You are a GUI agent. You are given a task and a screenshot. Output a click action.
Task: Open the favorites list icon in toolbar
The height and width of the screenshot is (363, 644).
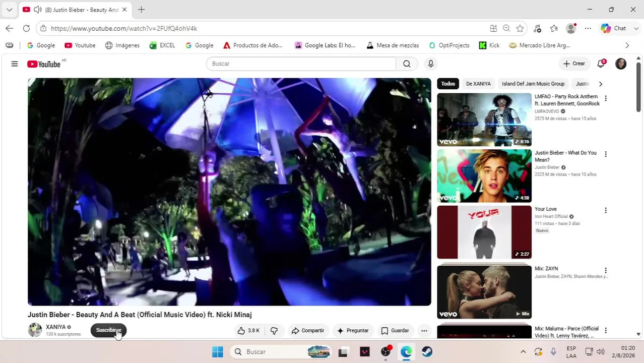554,29
